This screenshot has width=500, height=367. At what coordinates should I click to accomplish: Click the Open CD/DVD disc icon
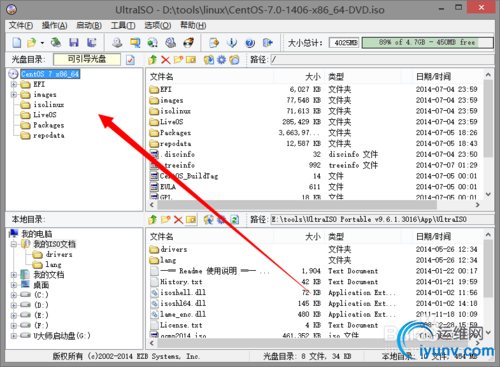(56, 42)
